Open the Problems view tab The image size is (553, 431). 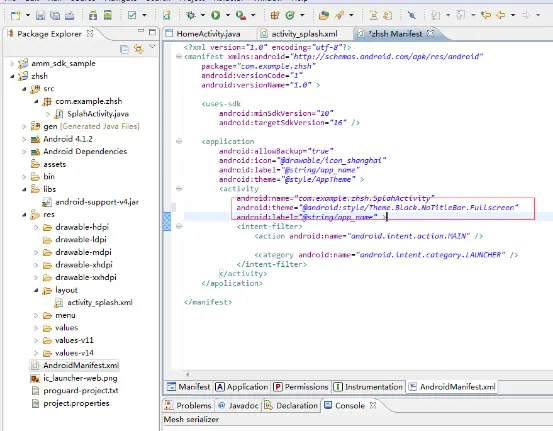[188, 406]
